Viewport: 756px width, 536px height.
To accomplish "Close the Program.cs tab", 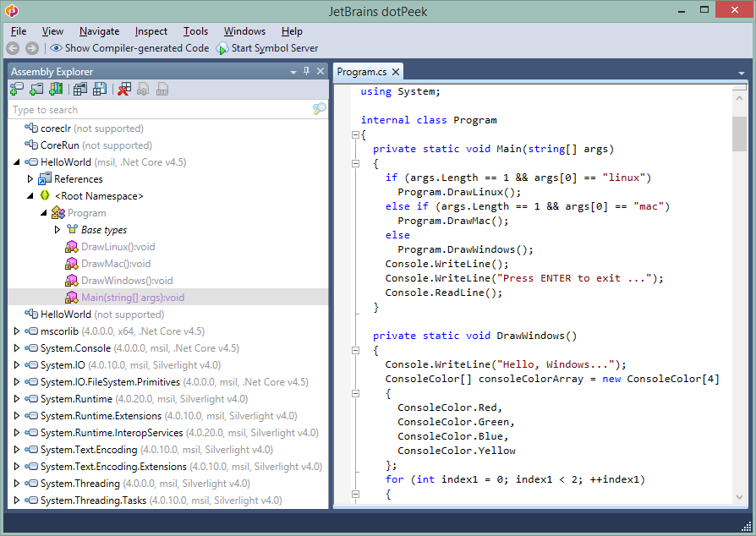I will pyautogui.click(x=396, y=72).
